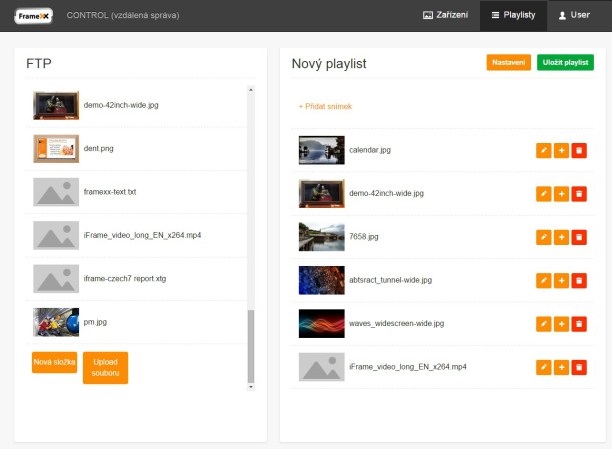Trash the abtsract_tunnel-wide.jpg entry
The width and height of the screenshot is (612, 449).
pyautogui.click(x=579, y=280)
